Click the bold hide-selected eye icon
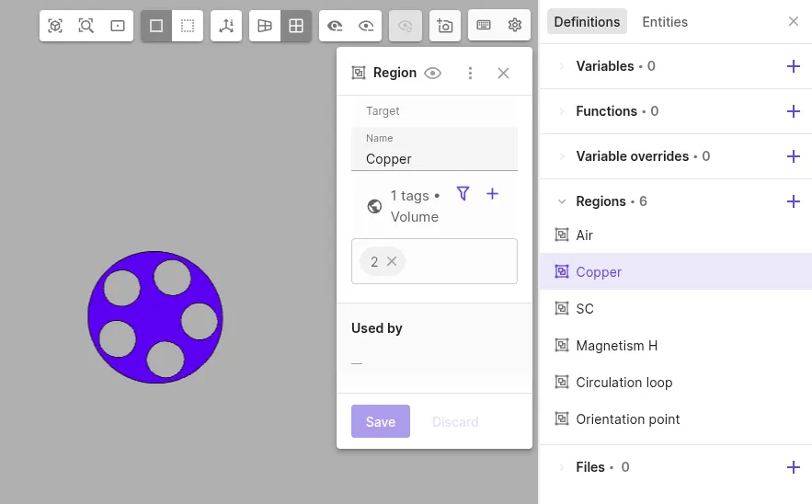The image size is (812, 504). (x=335, y=26)
